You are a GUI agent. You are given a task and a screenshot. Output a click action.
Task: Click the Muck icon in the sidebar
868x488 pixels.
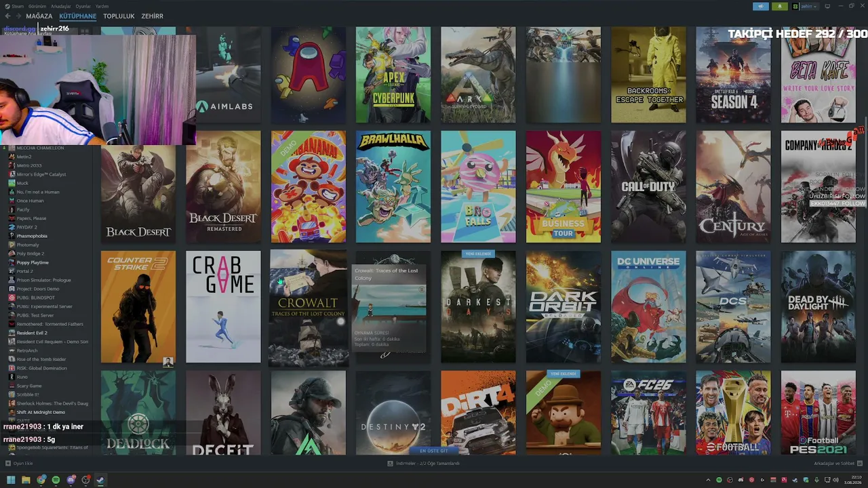pos(12,183)
